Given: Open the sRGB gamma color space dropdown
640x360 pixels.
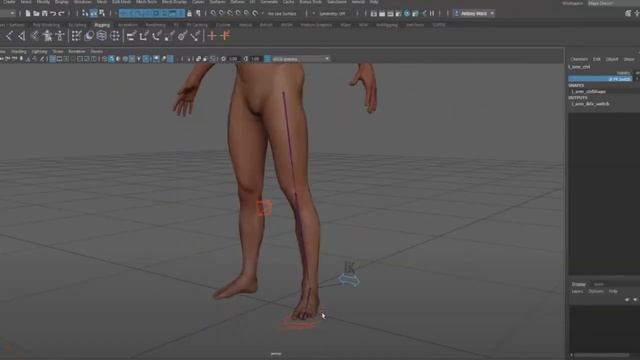Looking at the screenshot, I should click(301, 59).
